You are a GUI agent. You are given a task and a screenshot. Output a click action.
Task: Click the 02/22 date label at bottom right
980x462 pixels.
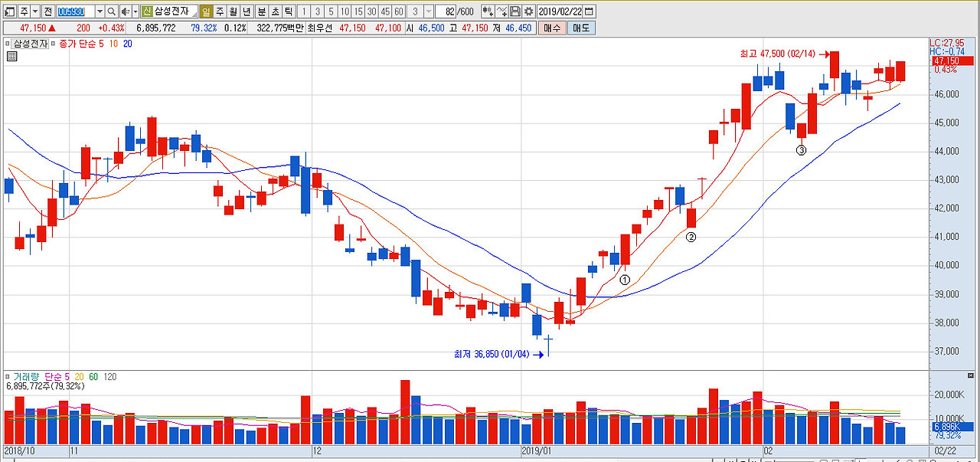point(946,451)
